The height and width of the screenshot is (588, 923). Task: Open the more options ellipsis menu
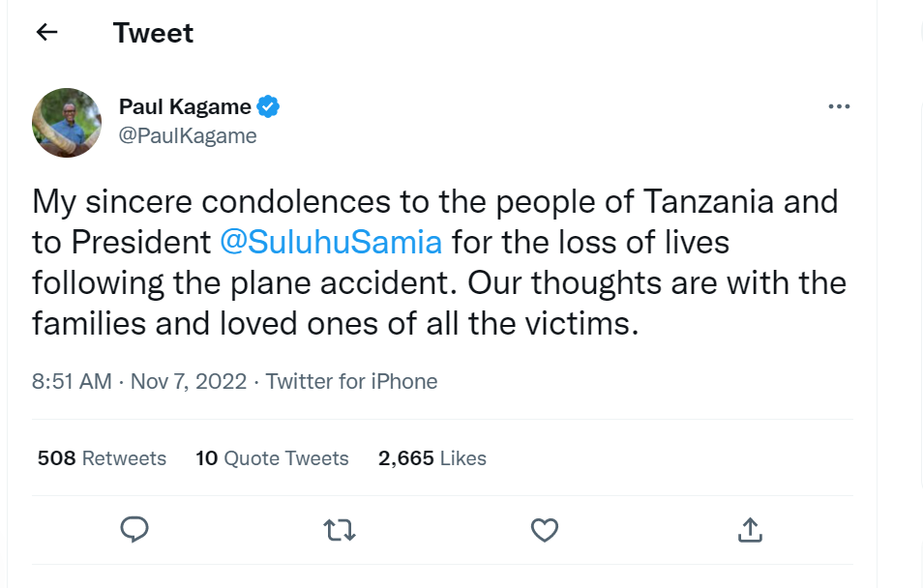839,106
